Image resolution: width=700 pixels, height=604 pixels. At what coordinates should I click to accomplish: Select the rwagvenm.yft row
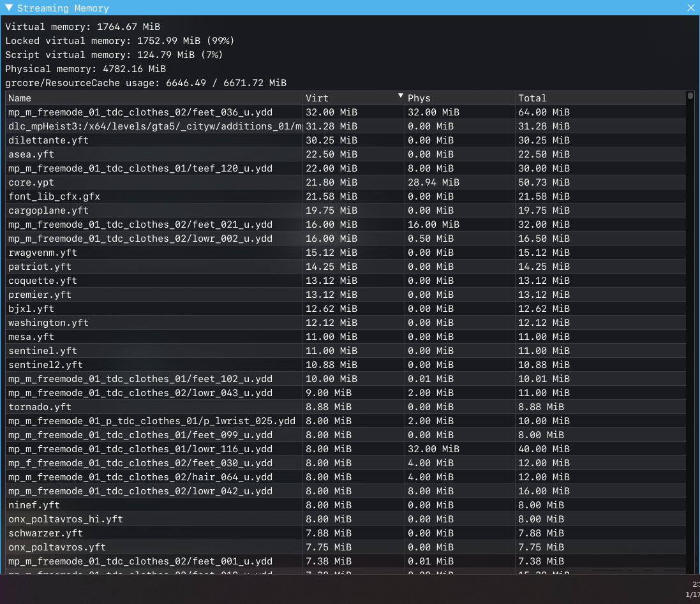point(346,253)
